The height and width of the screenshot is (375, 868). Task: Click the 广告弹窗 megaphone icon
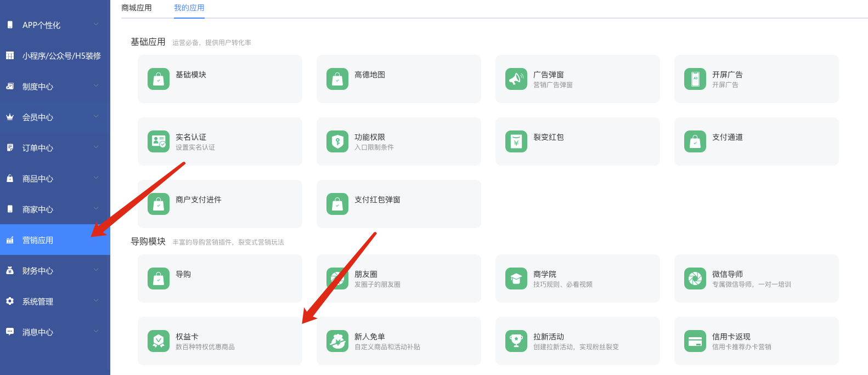click(x=516, y=79)
